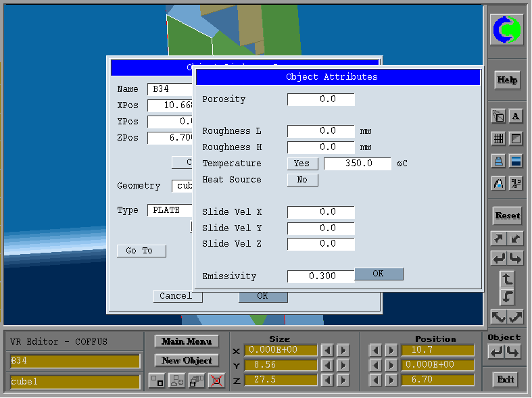Click the grid mesh icon
532x398 pixels.
(x=498, y=139)
